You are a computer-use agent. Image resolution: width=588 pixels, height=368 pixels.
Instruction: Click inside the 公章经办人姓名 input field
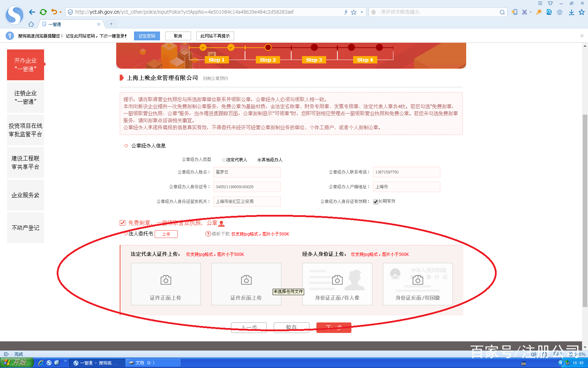tap(247, 172)
